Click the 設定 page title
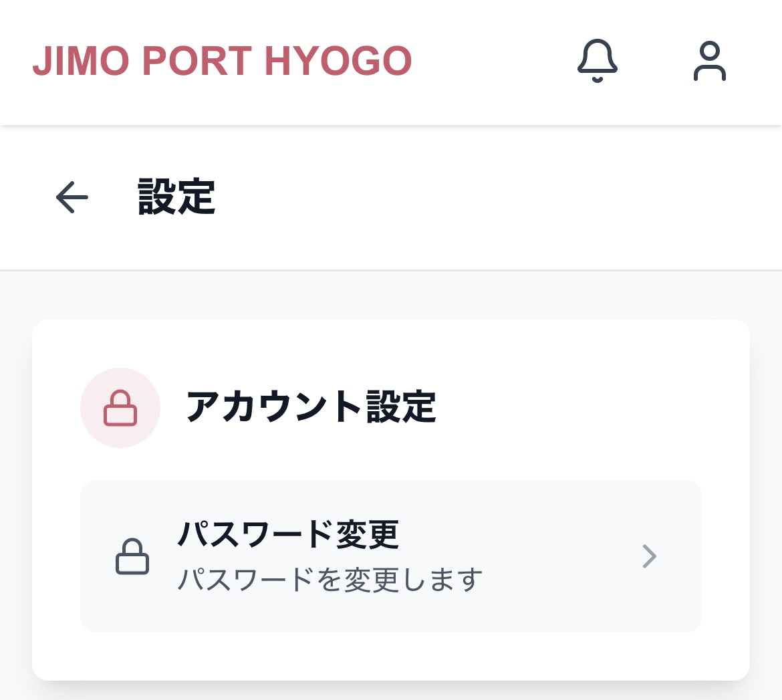The image size is (782, 700). (x=176, y=197)
